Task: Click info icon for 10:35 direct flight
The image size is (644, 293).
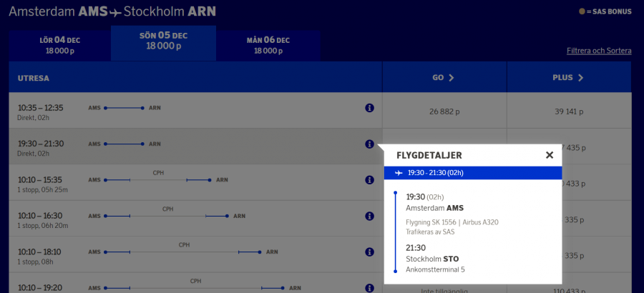Action: pos(370,108)
